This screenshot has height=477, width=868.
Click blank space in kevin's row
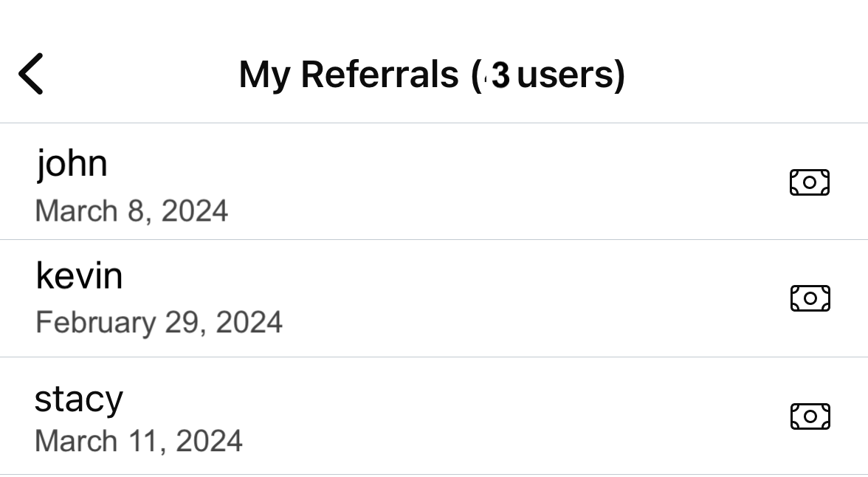[x=517, y=298]
